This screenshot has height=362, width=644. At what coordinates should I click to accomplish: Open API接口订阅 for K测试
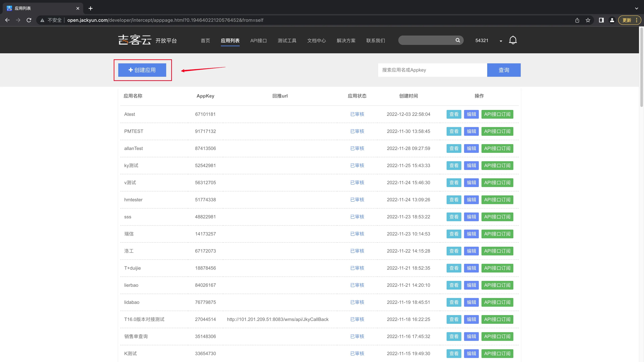click(x=497, y=353)
